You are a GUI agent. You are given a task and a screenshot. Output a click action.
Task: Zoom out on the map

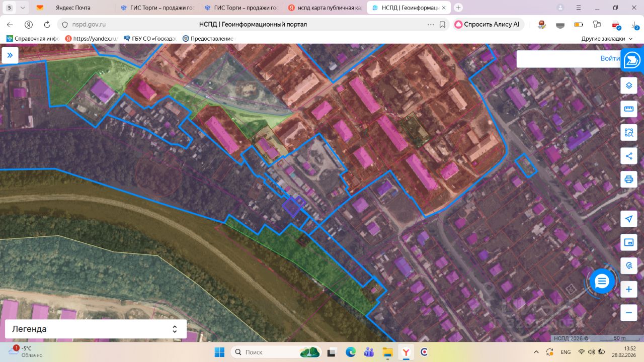click(628, 313)
